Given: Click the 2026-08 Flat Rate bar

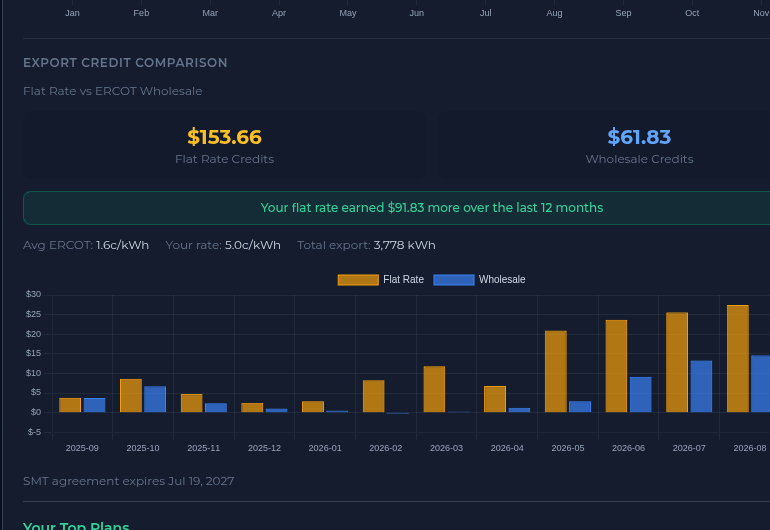Looking at the screenshot, I should (738, 359).
